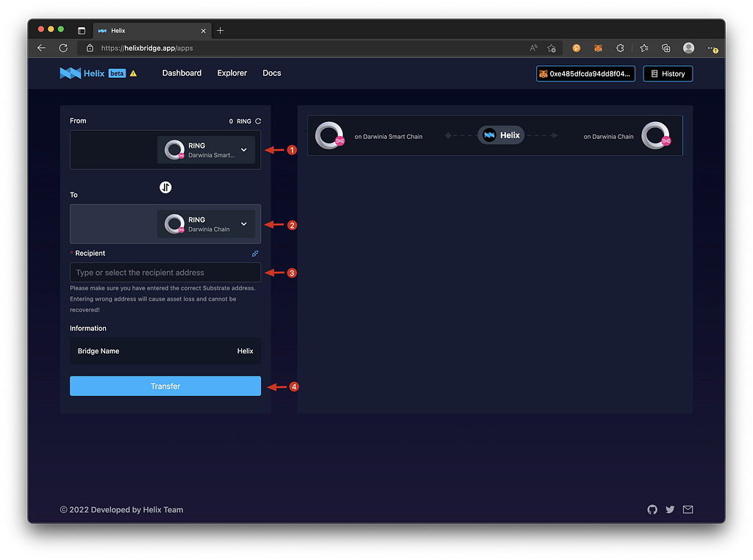Viewport: 753px width, 560px height.
Task: Click the RING token icon on Darwinia Chain
Action: tap(656, 136)
